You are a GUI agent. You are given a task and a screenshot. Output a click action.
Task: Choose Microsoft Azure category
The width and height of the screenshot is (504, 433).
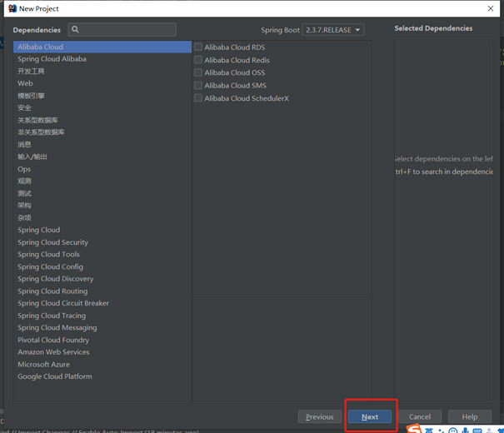pos(102,364)
